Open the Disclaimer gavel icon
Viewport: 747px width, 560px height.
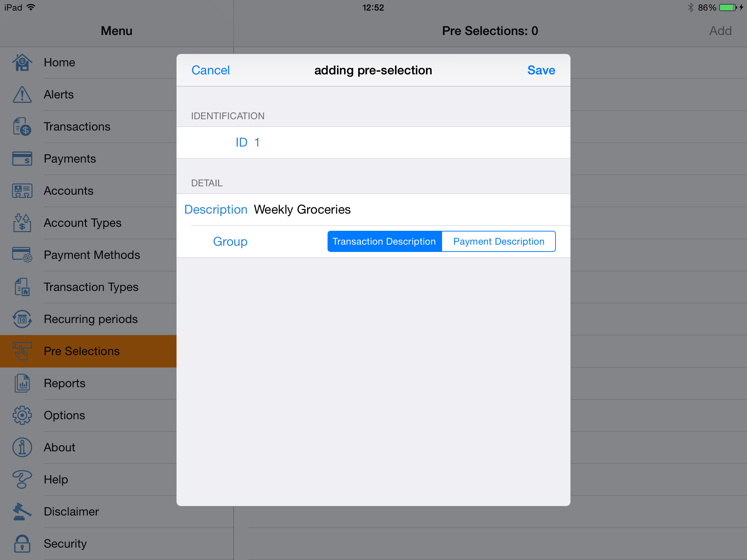(22, 512)
